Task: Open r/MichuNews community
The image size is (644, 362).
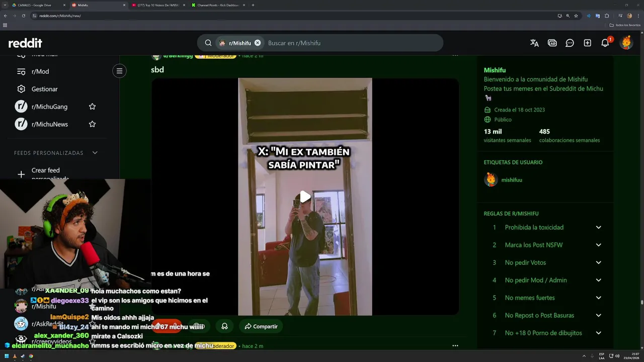Action: point(49,124)
